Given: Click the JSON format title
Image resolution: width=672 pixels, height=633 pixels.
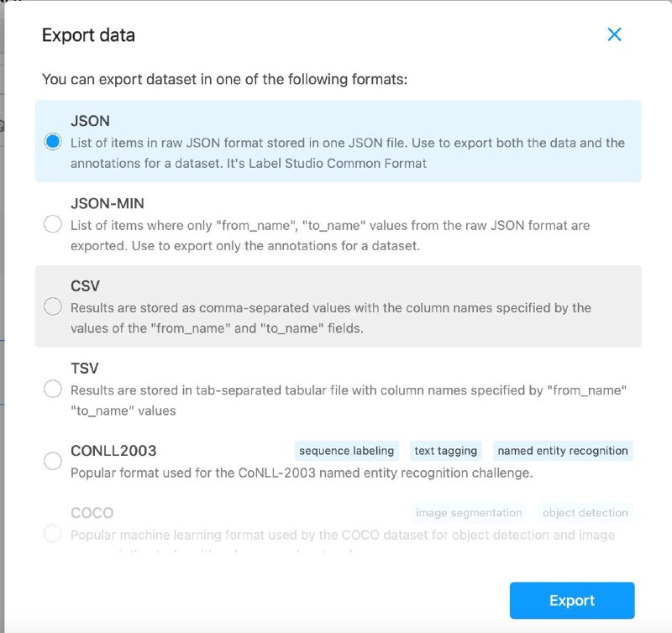Looking at the screenshot, I should [x=91, y=121].
